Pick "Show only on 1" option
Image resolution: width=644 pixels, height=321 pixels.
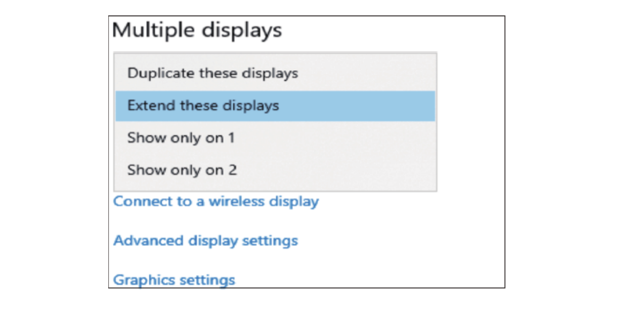[275, 137]
